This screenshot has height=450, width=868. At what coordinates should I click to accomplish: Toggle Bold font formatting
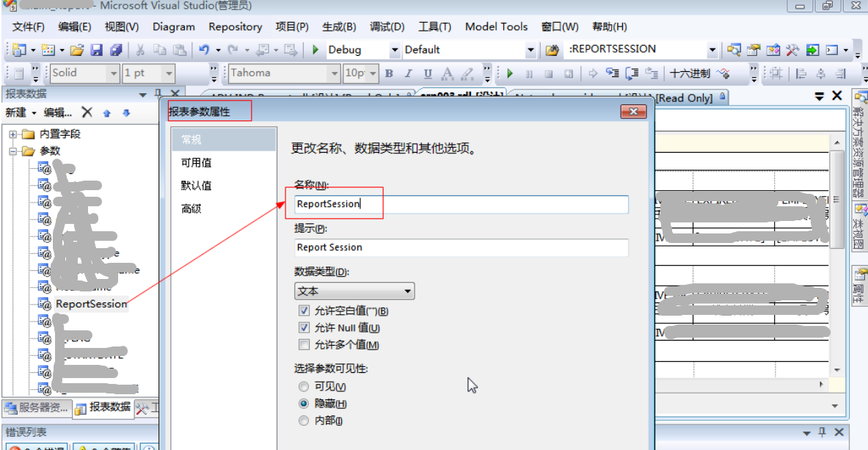[x=389, y=73]
